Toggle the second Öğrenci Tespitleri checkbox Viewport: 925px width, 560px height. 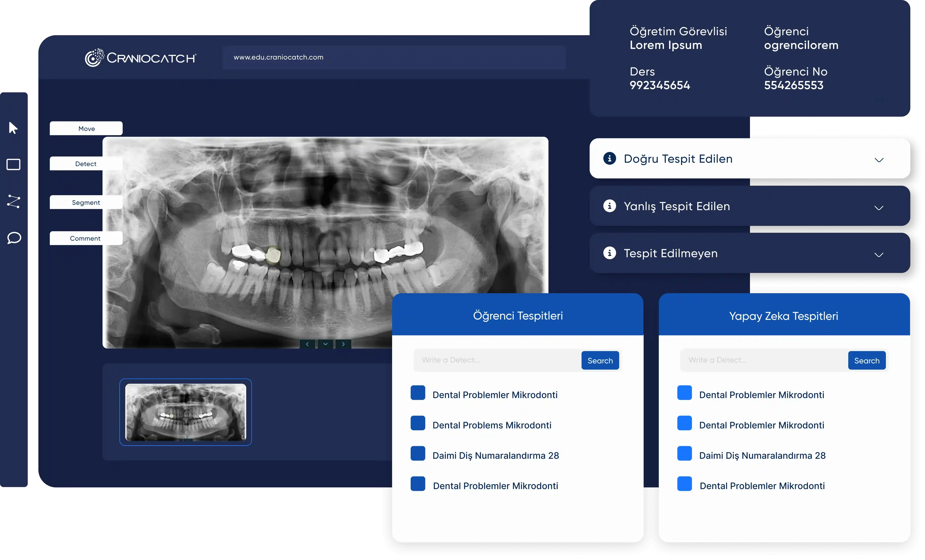click(418, 425)
